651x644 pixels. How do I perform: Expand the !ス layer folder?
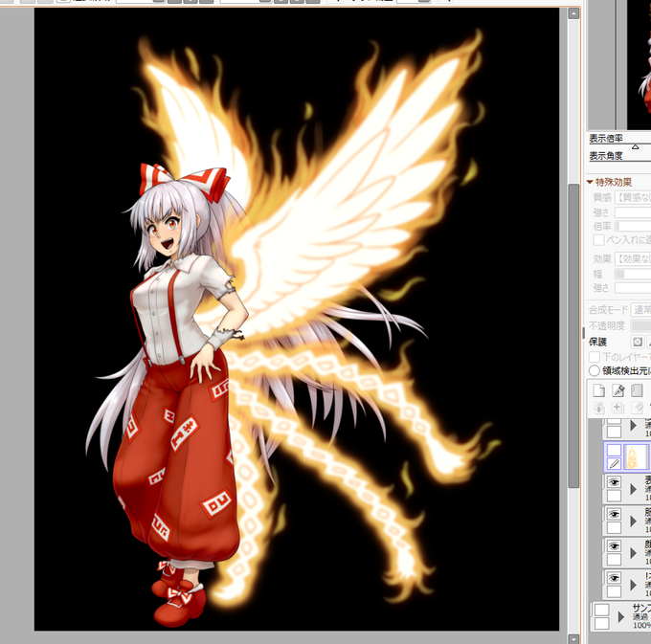click(x=634, y=585)
